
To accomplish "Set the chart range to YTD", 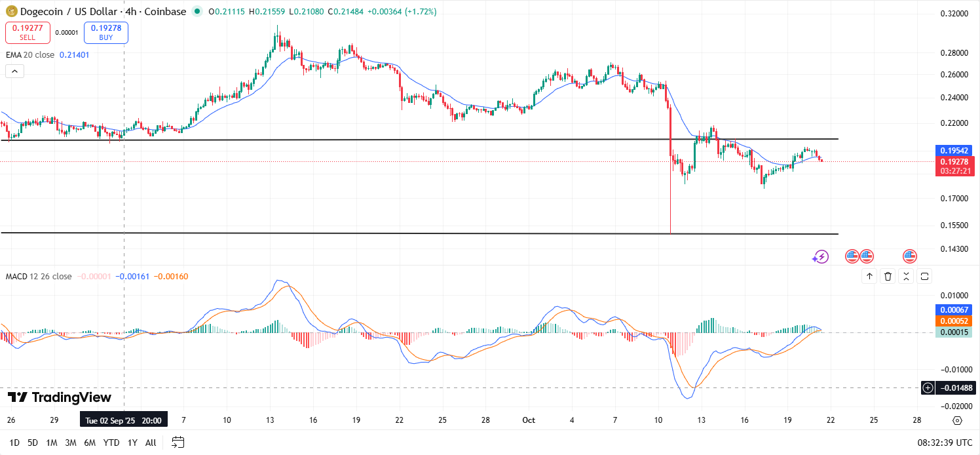I will pyautogui.click(x=111, y=443).
